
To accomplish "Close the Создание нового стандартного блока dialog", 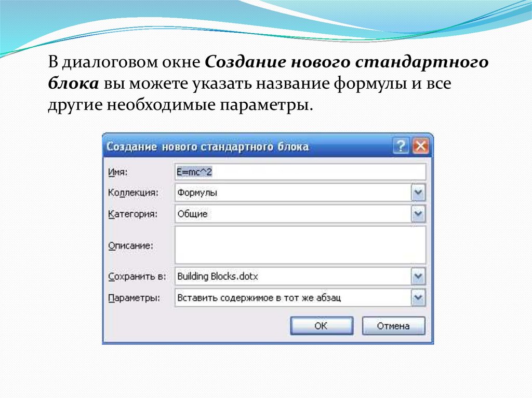I will [x=421, y=146].
